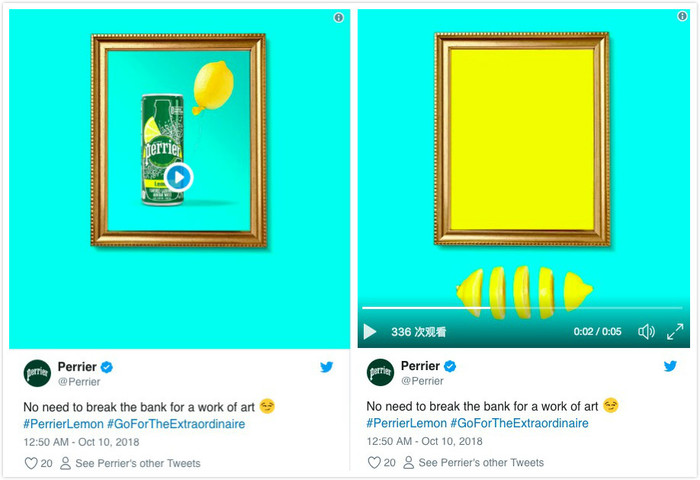Click the play button in right video controls
Image resolution: width=700 pixels, height=480 pixels.
point(370,332)
